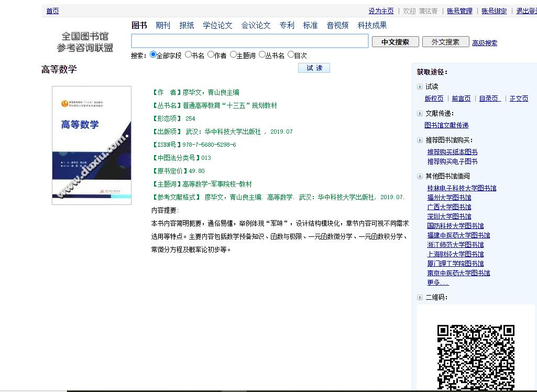This screenshot has width=537, height=392.
Task: Select the 书名 search field radio button
Action: point(188,54)
